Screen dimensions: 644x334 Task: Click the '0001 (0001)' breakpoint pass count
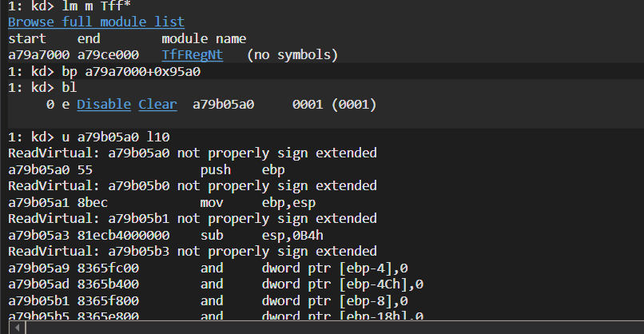tap(334, 104)
